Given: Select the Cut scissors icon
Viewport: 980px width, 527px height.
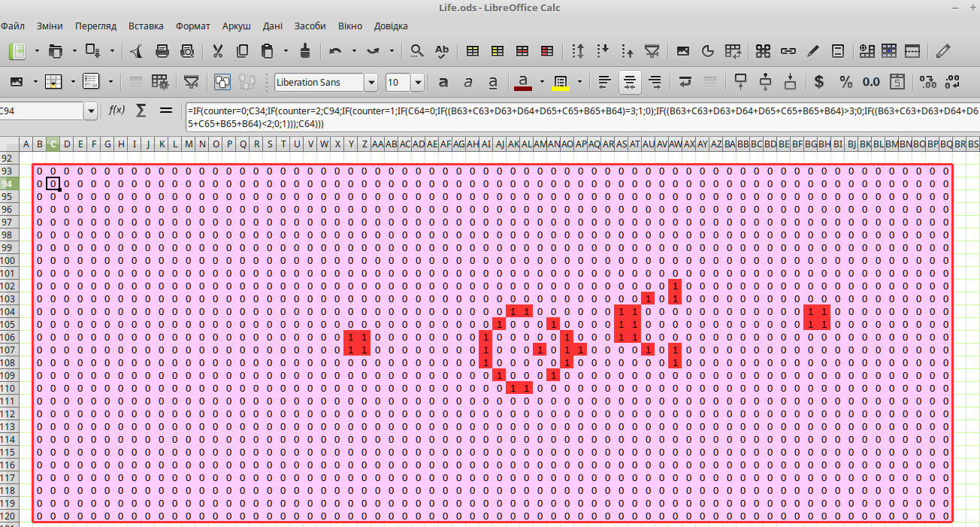Looking at the screenshot, I should 218,51.
